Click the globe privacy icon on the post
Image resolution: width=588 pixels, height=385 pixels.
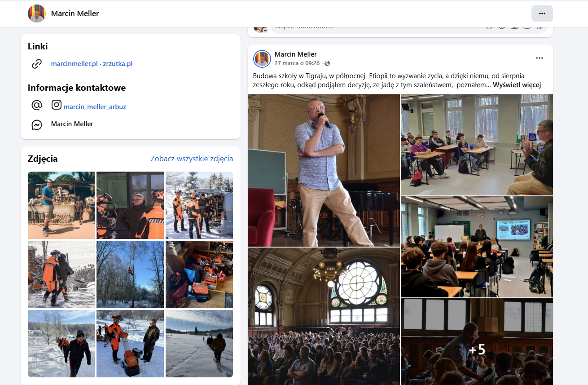pyautogui.click(x=327, y=63)
